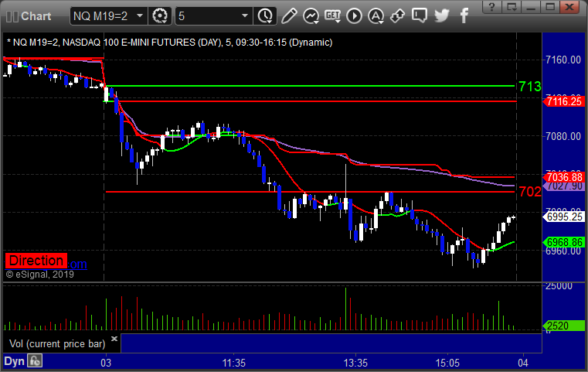Toggle the Dyn lock icon at bottom left
The height and width of the screenshot is (372, 588).
(35, 361)
